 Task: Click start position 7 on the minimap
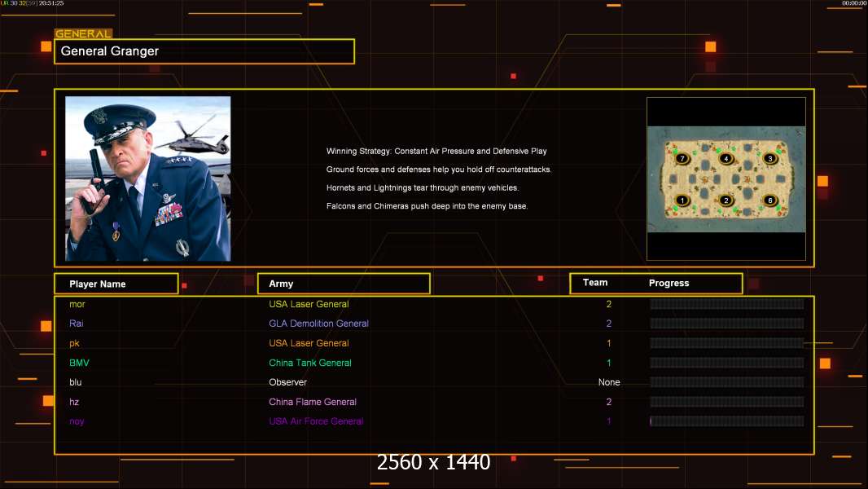(x=682, y=158)
